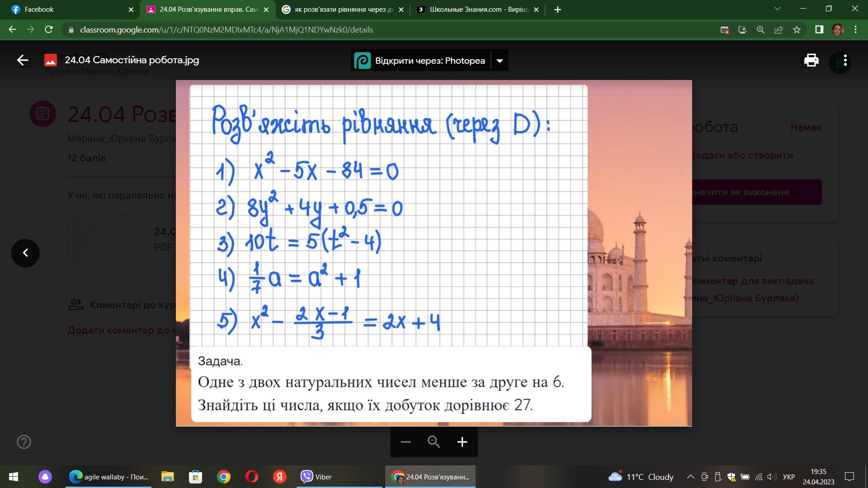Viewport: 868px width, 488px height.
Task: Open a new browser tab
Action: [557, 9]
